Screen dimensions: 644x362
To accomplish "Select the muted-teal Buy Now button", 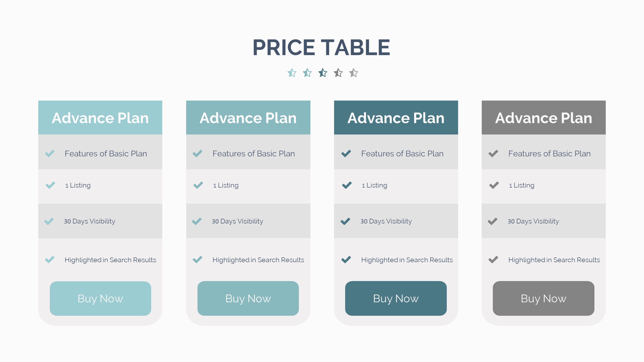I will [248, 298].
